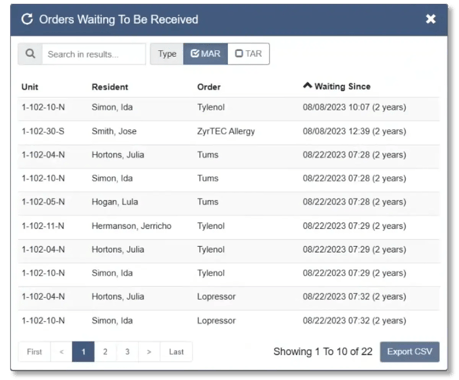The height and width of the screenshot is (380, 459).
Task: Export results with Export CSV
Action: 410,352
